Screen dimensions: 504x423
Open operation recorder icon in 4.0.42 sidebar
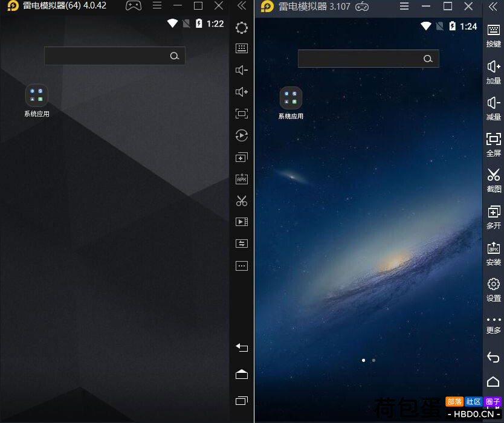(x=241, y=135)
